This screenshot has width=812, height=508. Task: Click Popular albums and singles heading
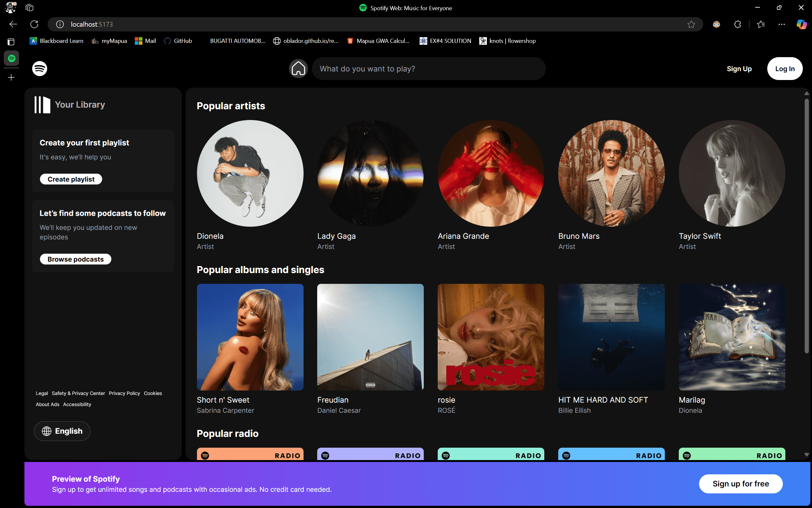pyautogui.click(x=260, y=270)
